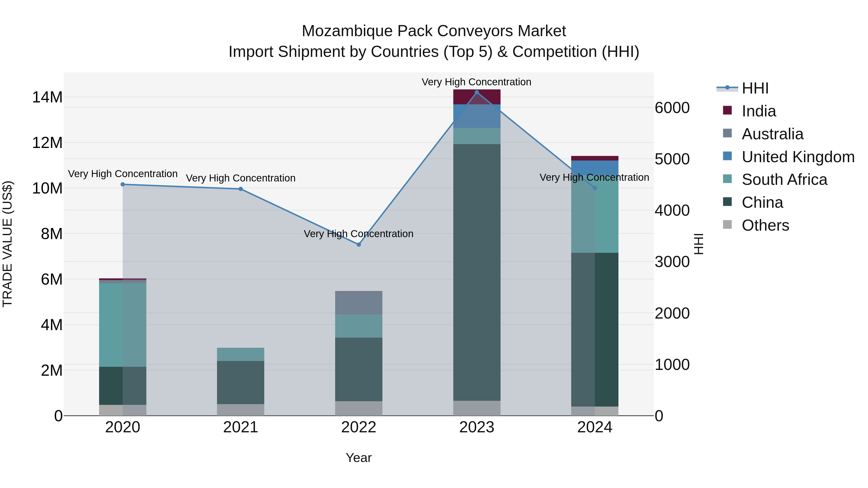
Task: Click the South Africa segment of 2021 bar
Action: click(241, 354)
